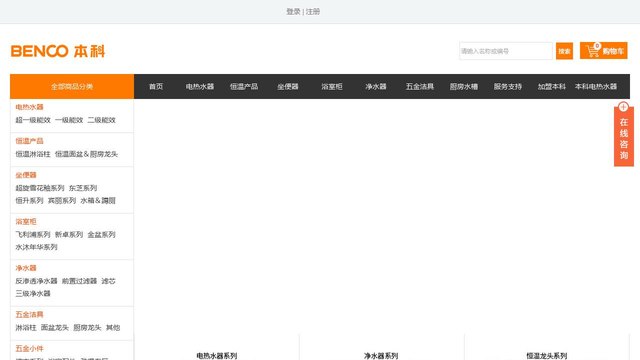Select sidebar category heading 净水器
Image resolution: width=640 pixels, height=360 pixels.
26,268
